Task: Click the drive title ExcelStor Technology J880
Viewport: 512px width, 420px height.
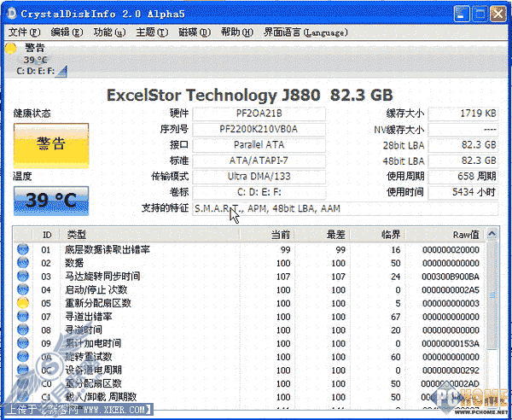Action: [213, 95]
